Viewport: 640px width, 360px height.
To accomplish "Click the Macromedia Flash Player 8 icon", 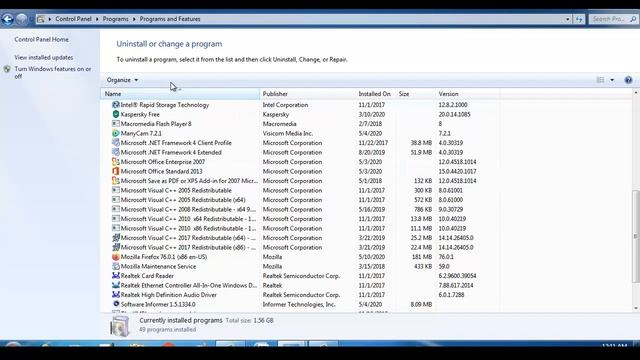I will 116,124.
